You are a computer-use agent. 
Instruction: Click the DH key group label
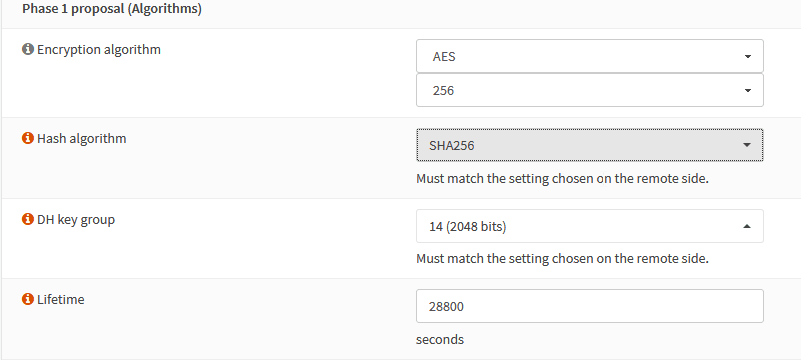[x=76, y=220]
